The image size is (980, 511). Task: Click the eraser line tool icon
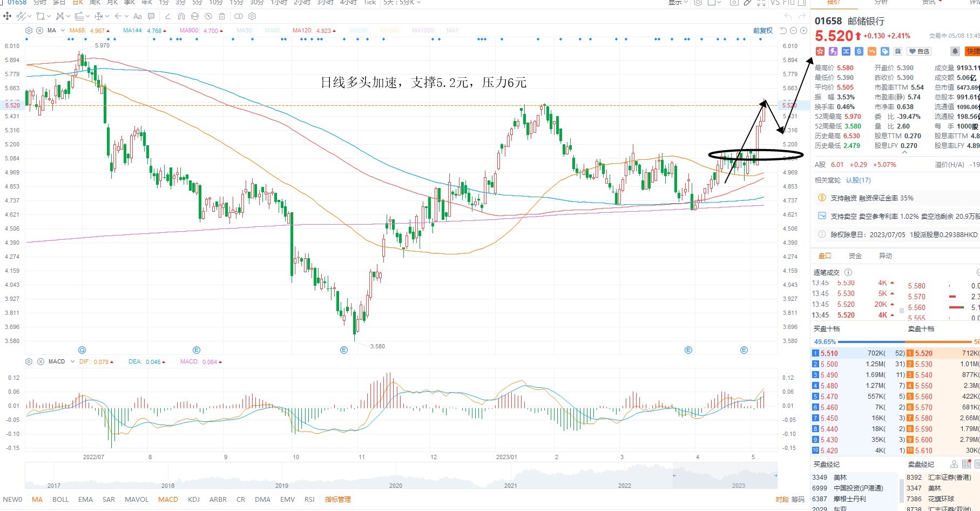(x=168, y=16)
